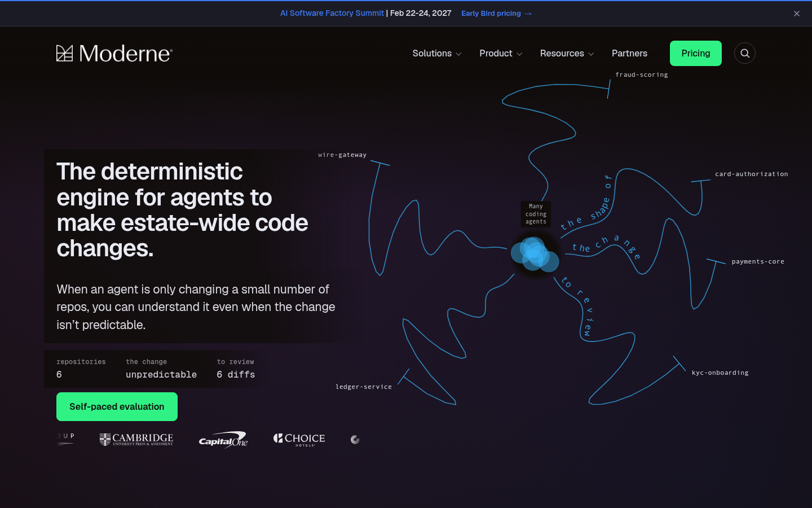Click the Cambridge University Press logo
Screen dimensions: 812x508
pos(136,440)
